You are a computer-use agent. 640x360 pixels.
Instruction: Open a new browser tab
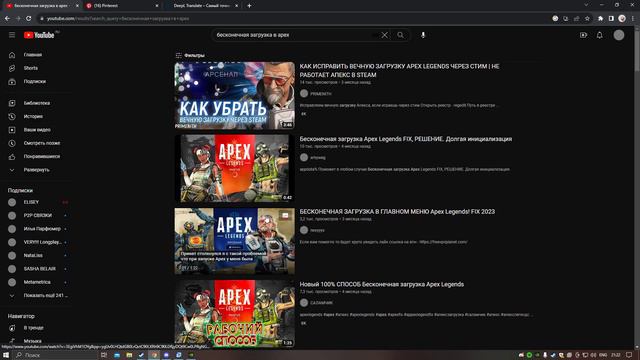tap(249, 6)
